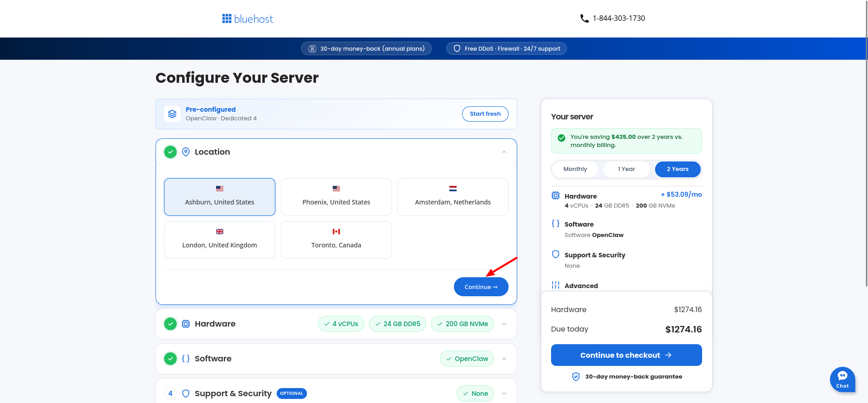Click the Hardware section chip icon

click(x=186, y=324)
